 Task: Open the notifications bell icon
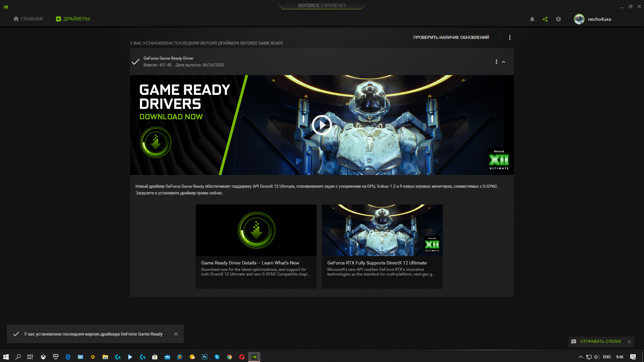point(532,19)
